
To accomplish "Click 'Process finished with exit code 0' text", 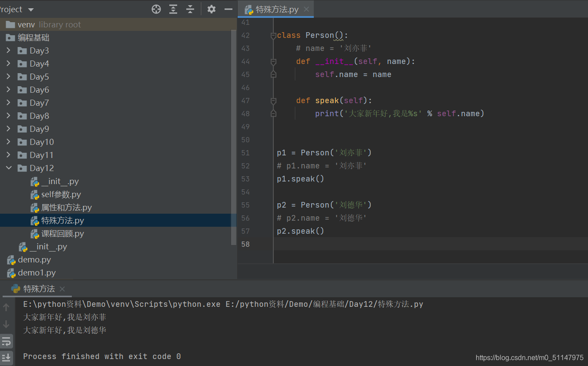I will pyautogui.click(x=102, y=356).
